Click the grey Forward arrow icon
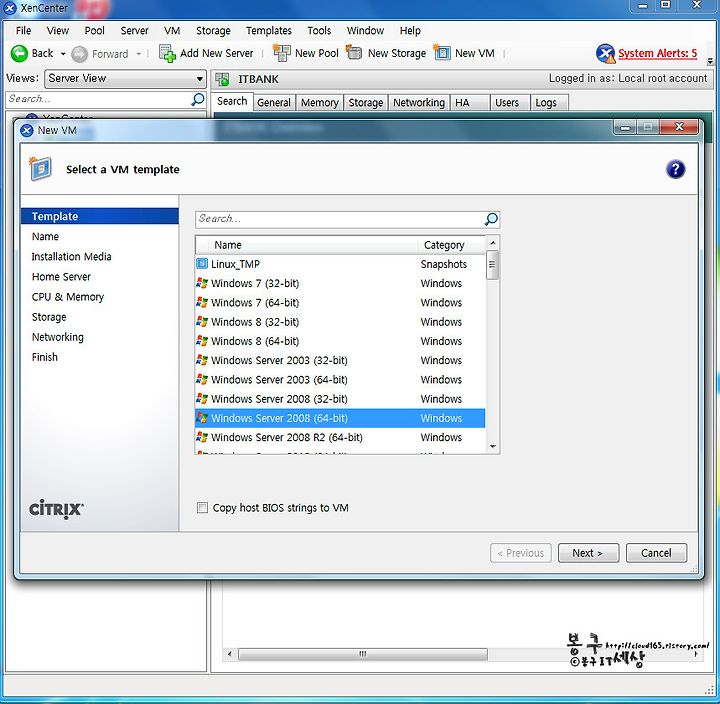Image resolution: width=720 pixels, height=704 pixels. (79, 54)
